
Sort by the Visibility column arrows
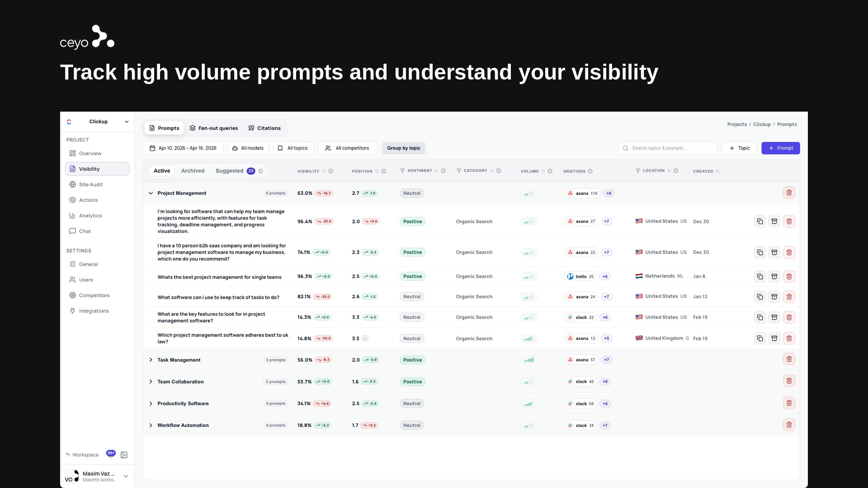click(x=324, y=171)
